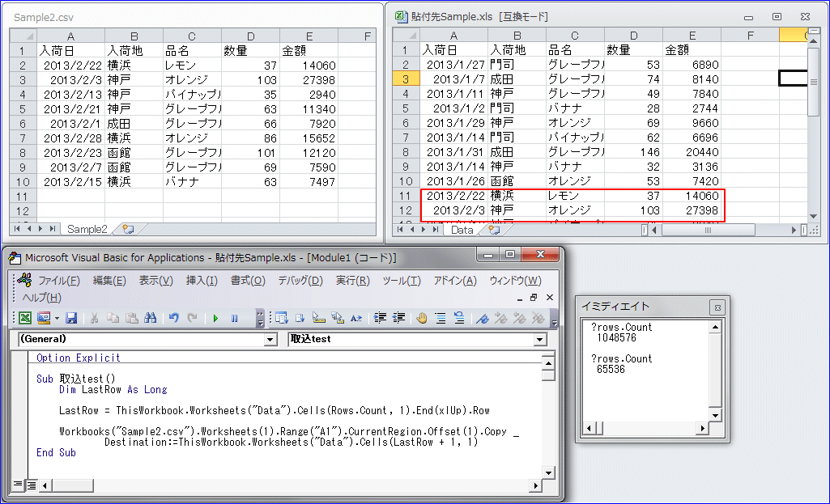Switch to Procedure View at code window bottom

(19, 485)
